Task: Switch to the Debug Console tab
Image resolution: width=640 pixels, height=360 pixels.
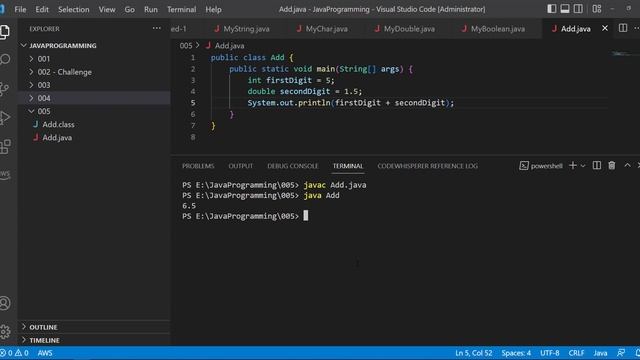Action: (292, 166)
